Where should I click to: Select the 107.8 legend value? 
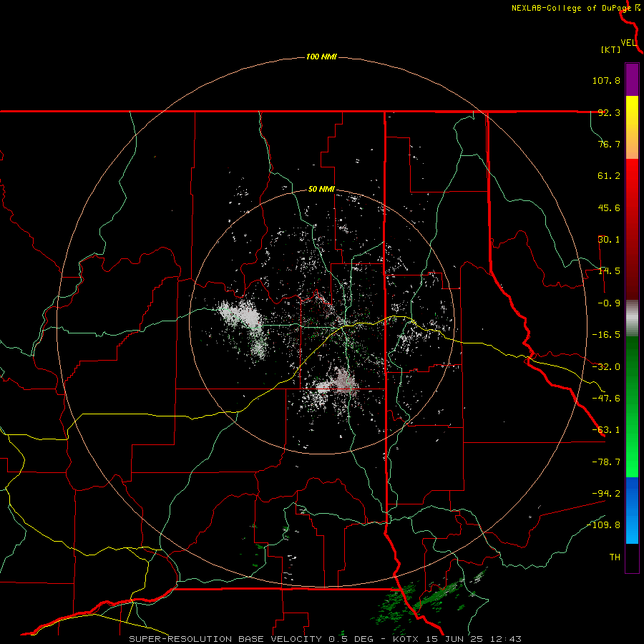pos(606,80)
